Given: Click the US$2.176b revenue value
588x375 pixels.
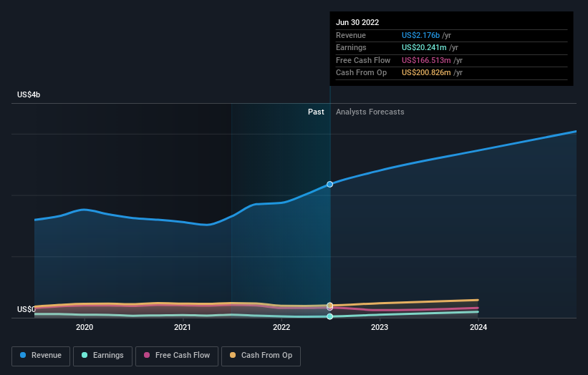Looking at the screenshot, I should coord(420,35).
